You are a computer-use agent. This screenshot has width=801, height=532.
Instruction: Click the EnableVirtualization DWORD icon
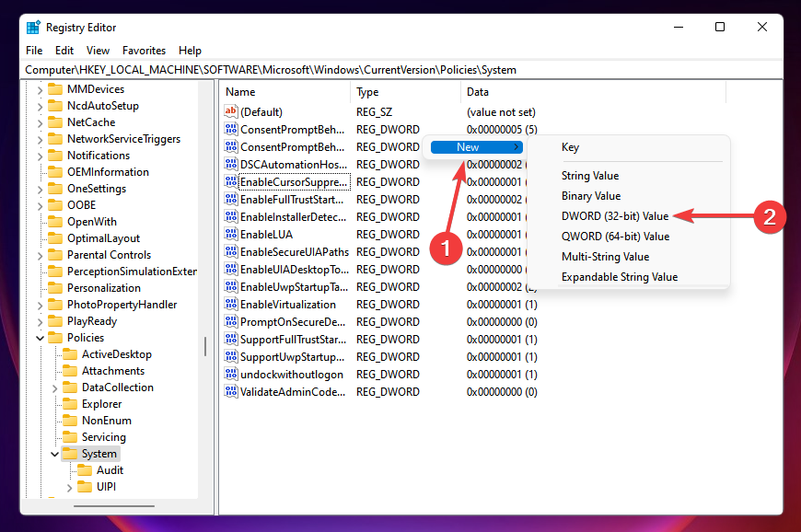coord(231,304)
